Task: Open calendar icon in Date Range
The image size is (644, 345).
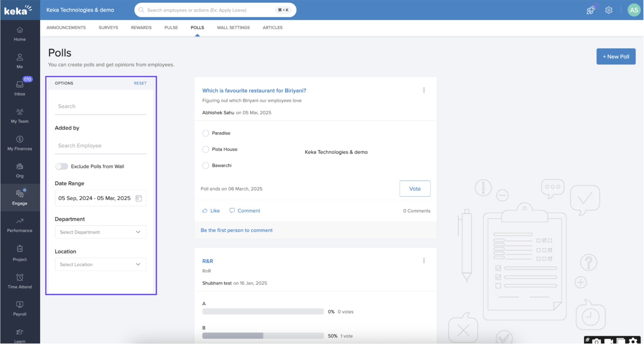Action: pos(138,198)
